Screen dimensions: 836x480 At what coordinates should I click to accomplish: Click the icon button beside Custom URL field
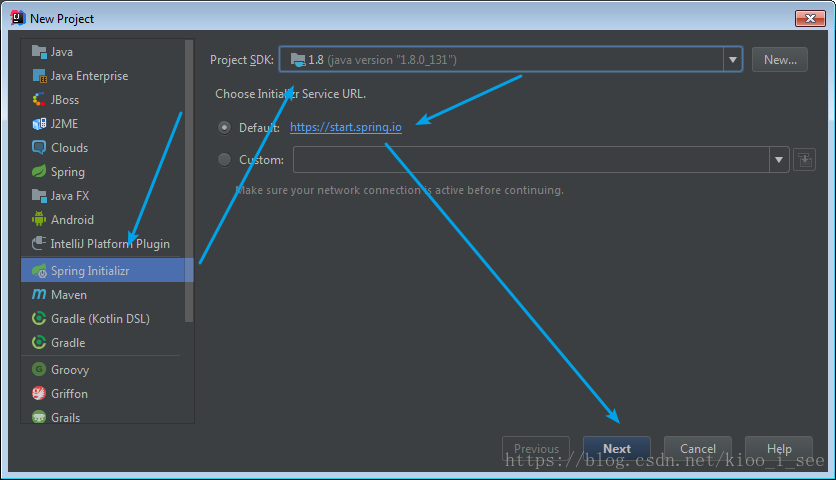(805, 160)
